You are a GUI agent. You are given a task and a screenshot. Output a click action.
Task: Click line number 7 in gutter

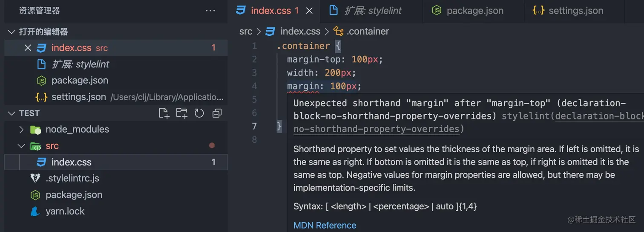[x=254, y=126]
